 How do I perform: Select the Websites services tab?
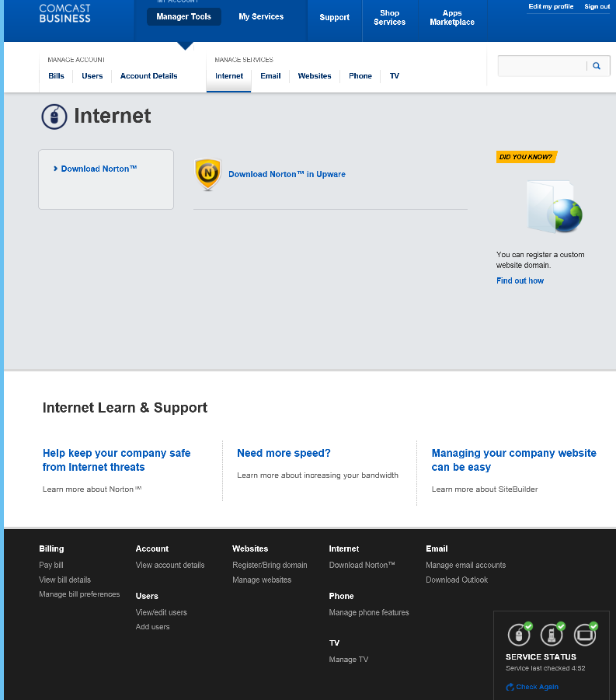pos(315,76)
